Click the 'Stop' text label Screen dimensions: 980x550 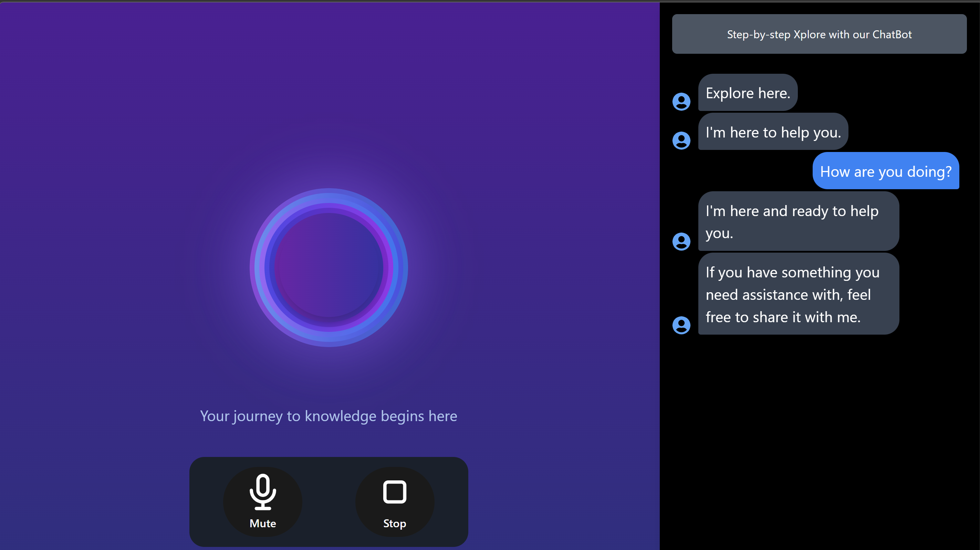(395, 523)
